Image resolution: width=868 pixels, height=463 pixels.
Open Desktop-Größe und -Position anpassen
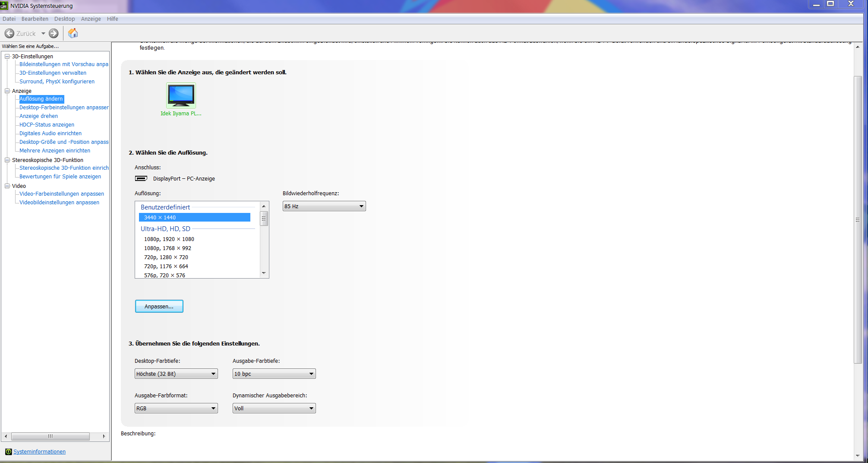pyautogui.click(x=64, y=142)
